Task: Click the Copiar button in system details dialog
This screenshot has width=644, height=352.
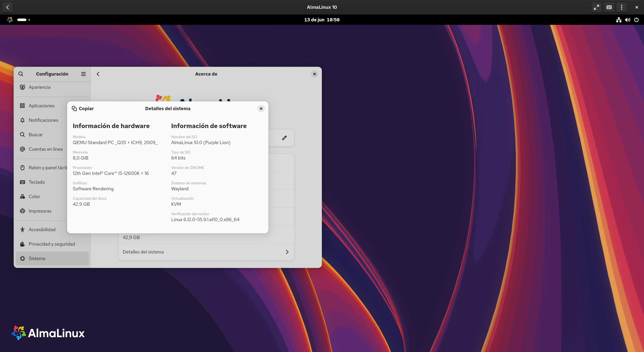Action: [83, 108]
